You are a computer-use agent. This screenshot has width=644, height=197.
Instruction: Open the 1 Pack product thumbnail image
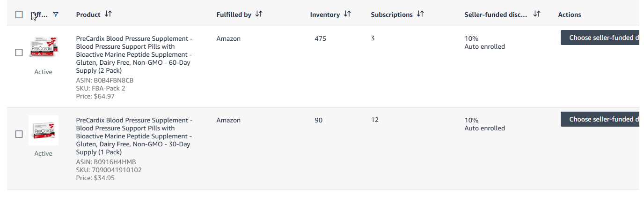(x=43, y=130)
